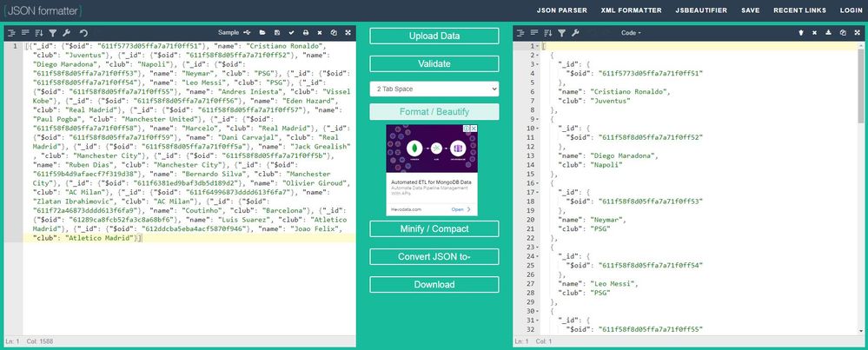Open JSON PARSER from the top navigation
The height and width of the screenshot is (350, 868).
(562, 10)
